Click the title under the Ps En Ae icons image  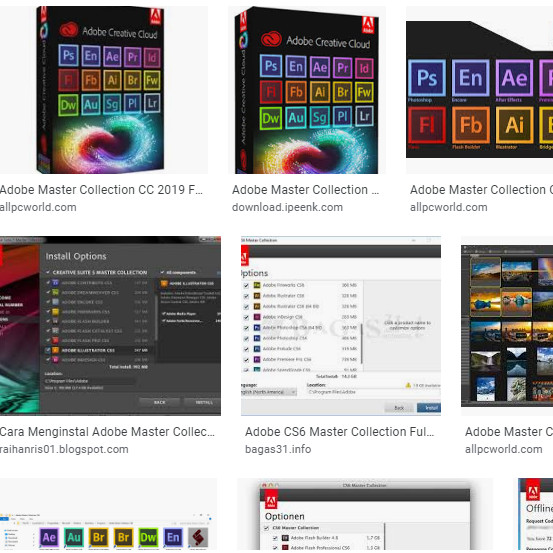coord(481,190)
